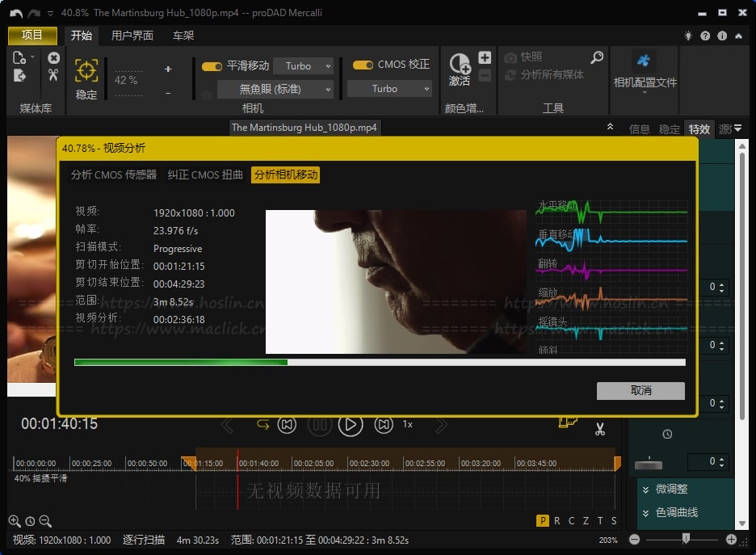The width and height of the screenshot is (756, 555).
Task: Increase stabilization with the plus button
Action: coord(168,69)
